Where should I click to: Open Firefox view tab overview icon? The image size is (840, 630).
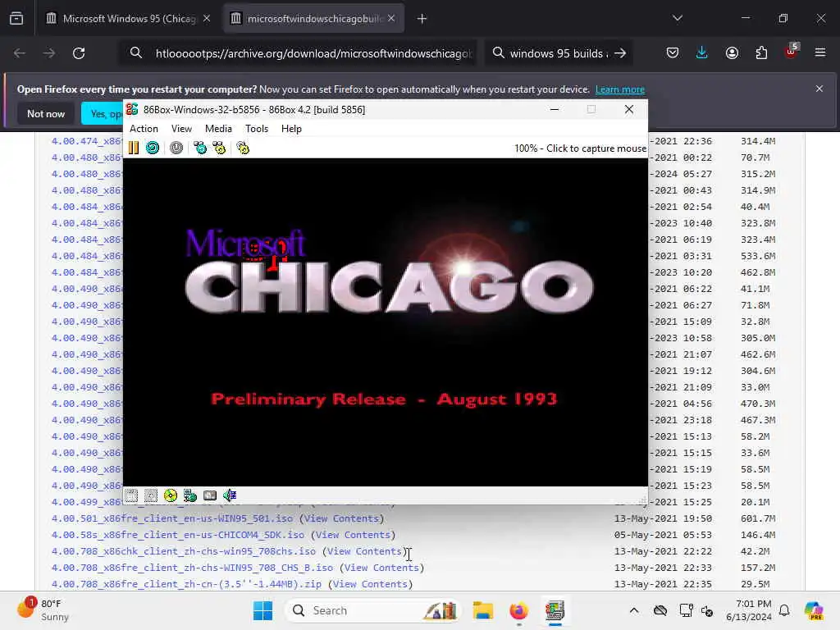16,18
